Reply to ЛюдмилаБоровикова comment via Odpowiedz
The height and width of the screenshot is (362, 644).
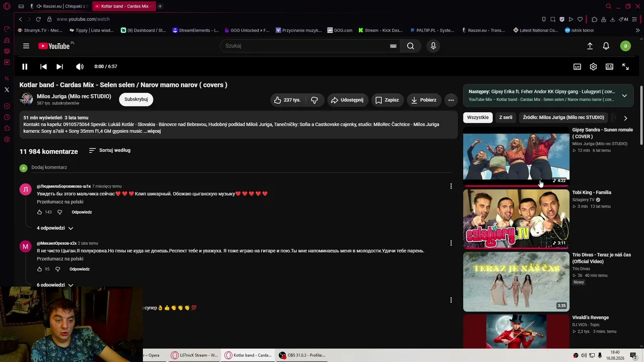click(x=82, y=212)
